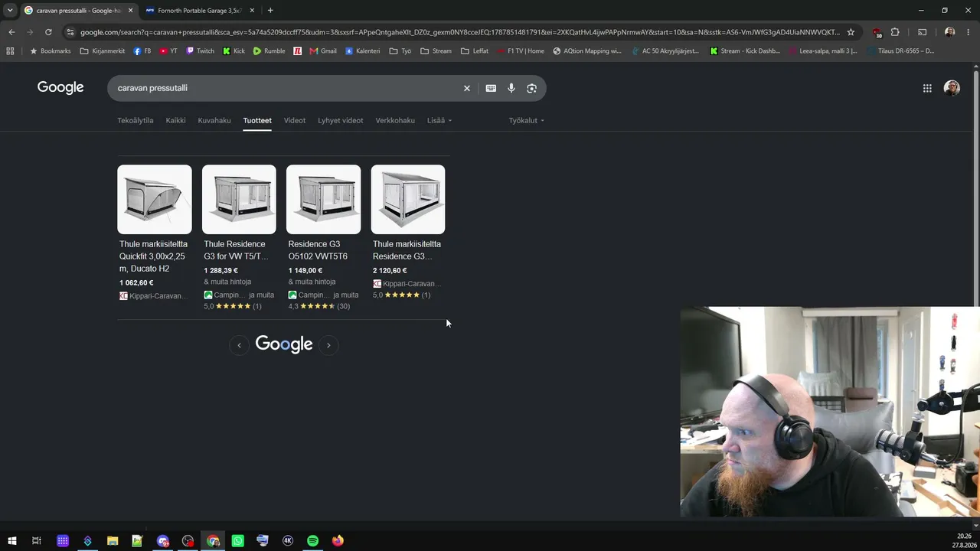
Task: Bookmark this page with the star icon
Action: click(851, 32)
